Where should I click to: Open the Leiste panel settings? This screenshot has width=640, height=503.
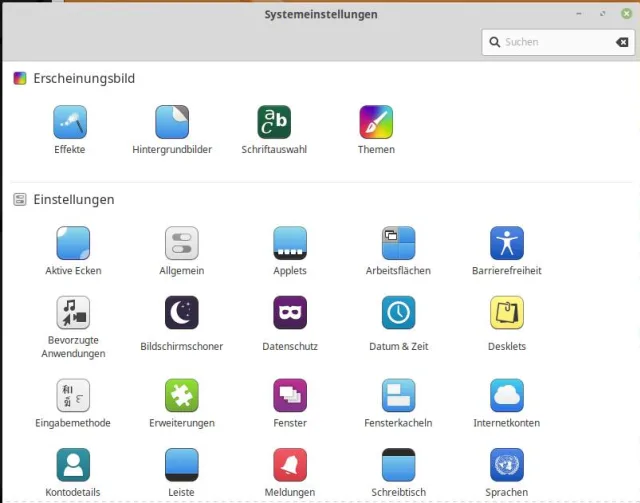(x=182, y=465)
